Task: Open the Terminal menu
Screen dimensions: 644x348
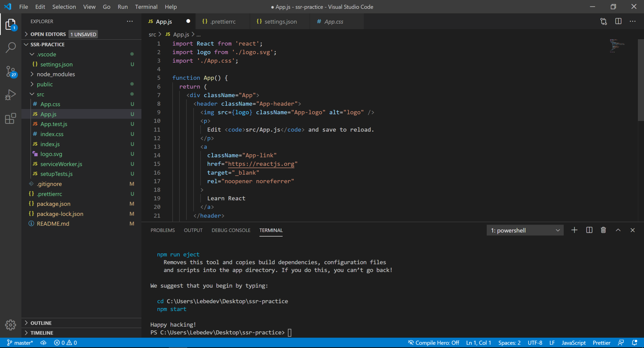Action: point(146,7)
